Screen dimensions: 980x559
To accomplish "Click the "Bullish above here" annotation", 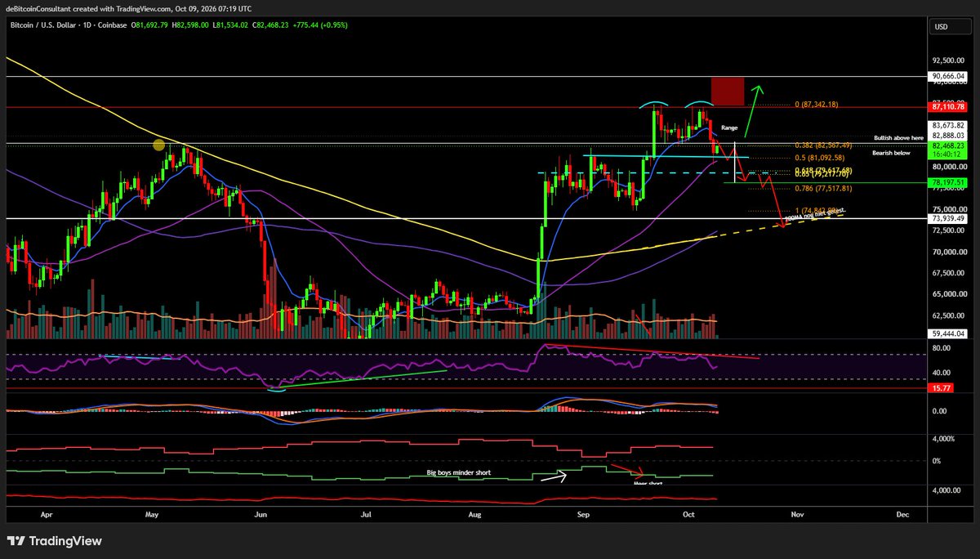I will click(898, 137).
